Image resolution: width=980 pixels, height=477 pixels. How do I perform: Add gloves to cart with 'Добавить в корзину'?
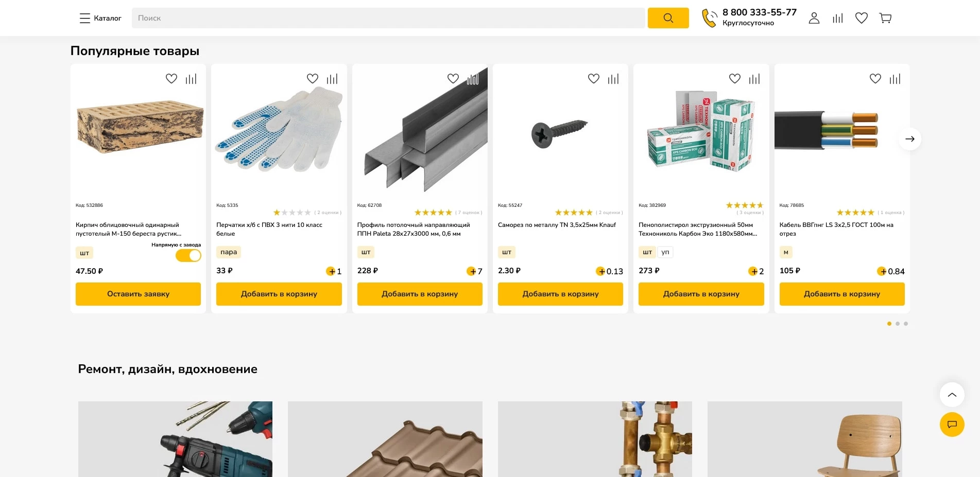[x=279, y=294]
